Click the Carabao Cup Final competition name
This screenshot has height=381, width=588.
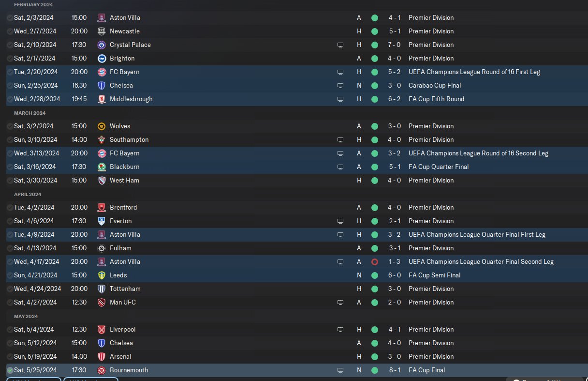click(435, 85)
